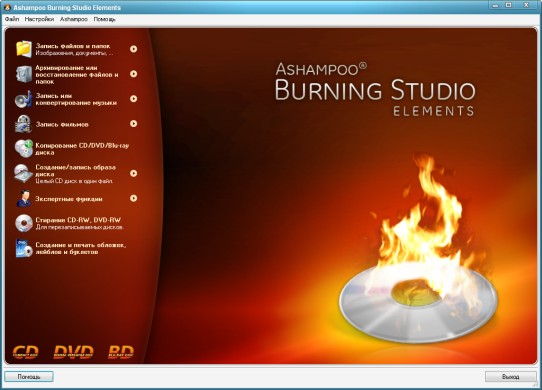Maximize the Ashampoo Burning Studio window
542x390 pixels.
tap(509, 6)
